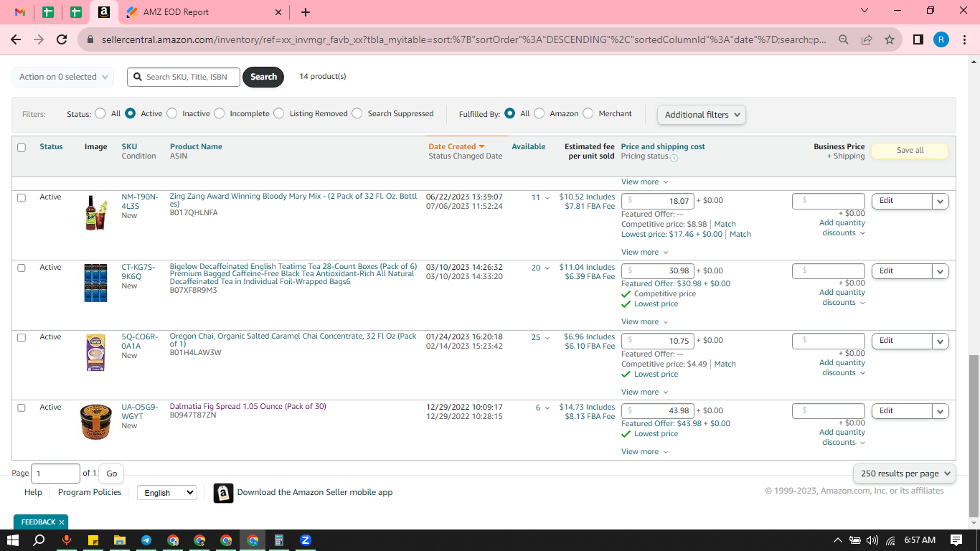Screen dimensions: 980x551
Task: Expand available quantity 11 for Zing Zang
Action: [541, 198]
